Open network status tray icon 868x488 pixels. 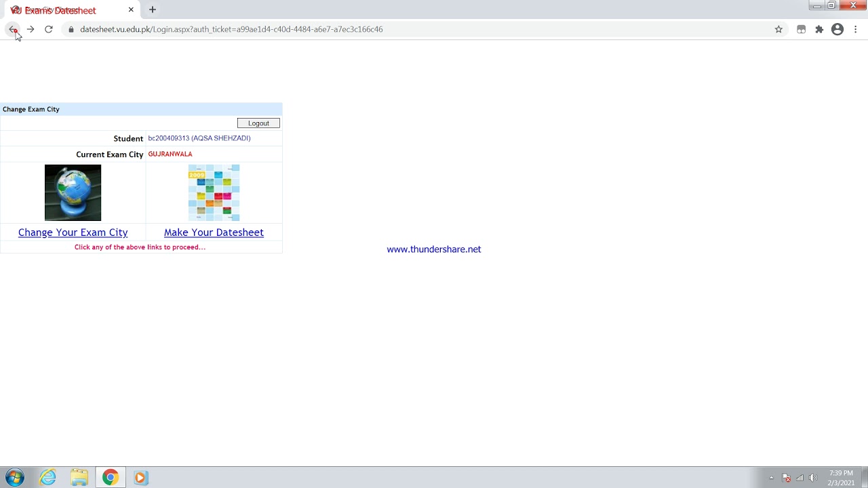pos(800,478)
